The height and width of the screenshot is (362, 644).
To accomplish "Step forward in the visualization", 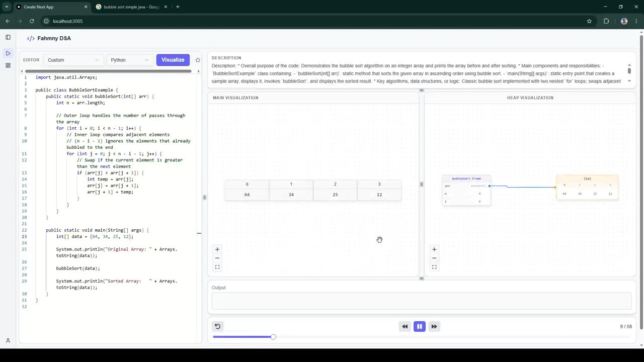I will tap(434, 326).
